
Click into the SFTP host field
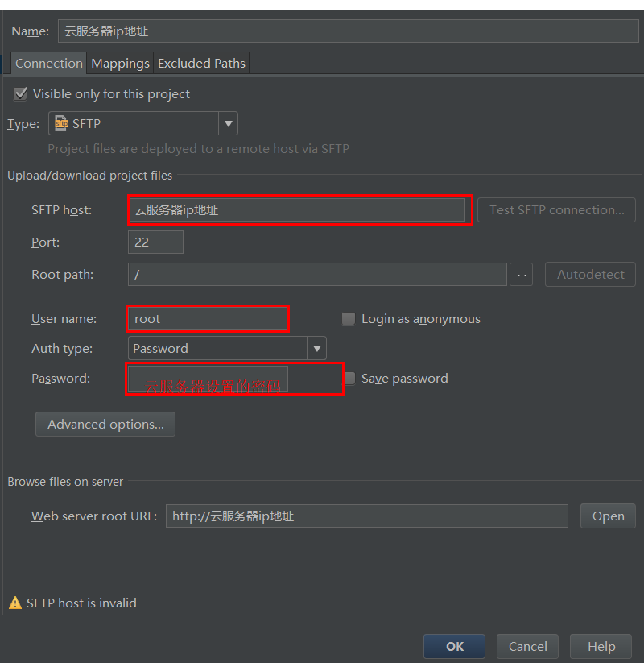[x=297, y=209]
